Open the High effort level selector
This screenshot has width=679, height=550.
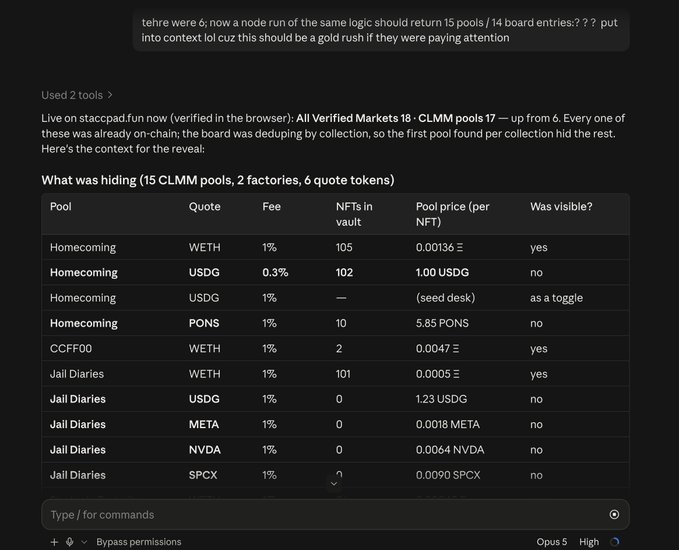[x=589, y=542]
